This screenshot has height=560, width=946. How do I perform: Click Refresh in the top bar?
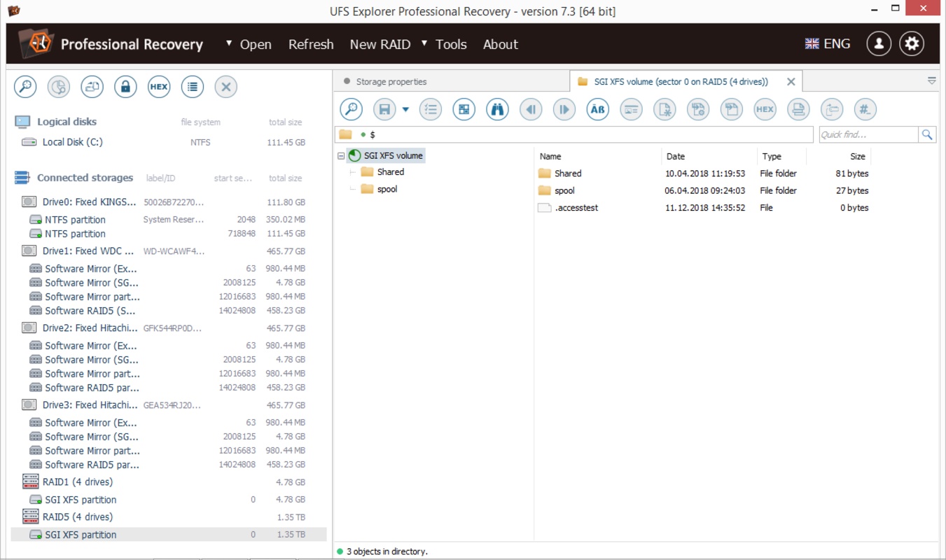tap(311, 44)
